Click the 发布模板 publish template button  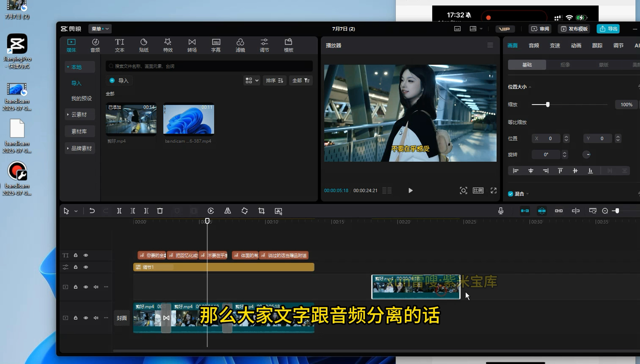pos(574,29)
